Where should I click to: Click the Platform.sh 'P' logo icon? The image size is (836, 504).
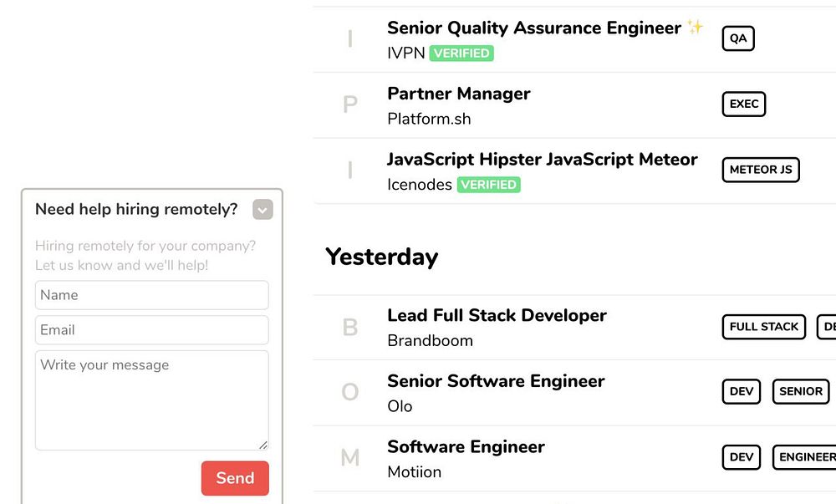[x=350, y=105]
